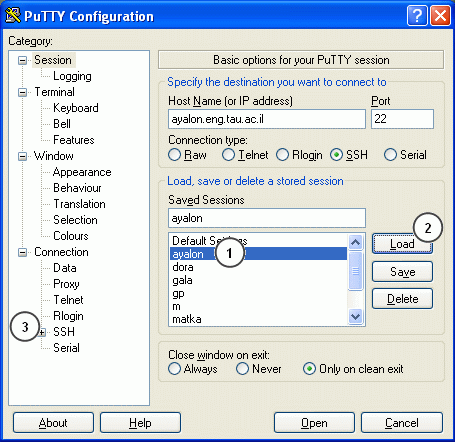Save the current session
This screenshot has width=455, height=442.
pos(402,272)
